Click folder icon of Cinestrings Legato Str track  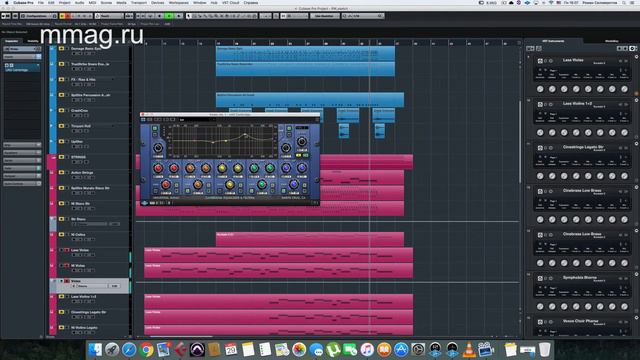tap(62, 312)
